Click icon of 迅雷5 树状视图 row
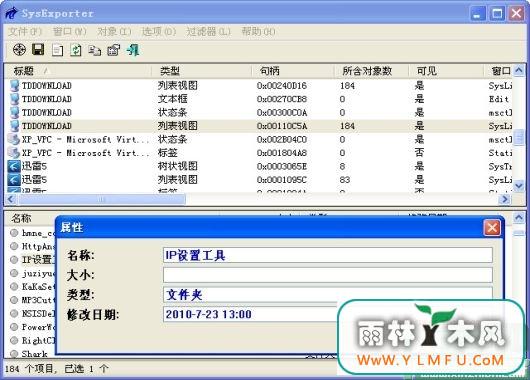The image size is (530, 380). [14, 166]
